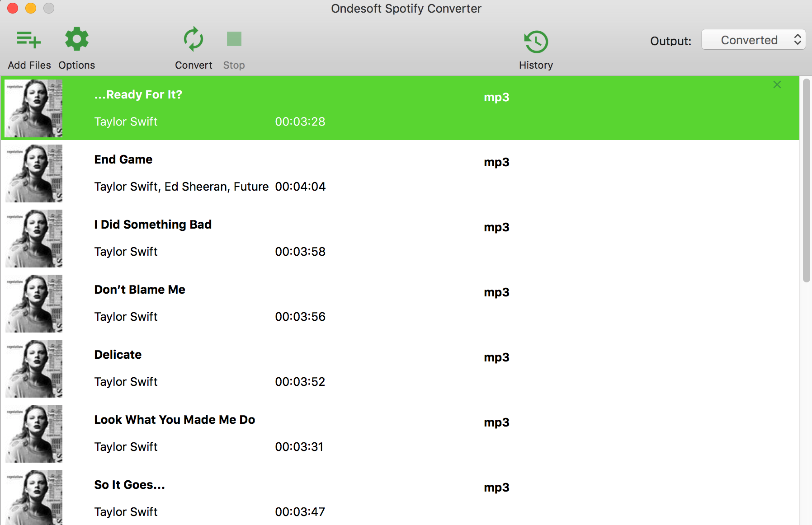
Task: Minimize the window with the yellow button
Action: pyautogui.click(x=30, y=8)
